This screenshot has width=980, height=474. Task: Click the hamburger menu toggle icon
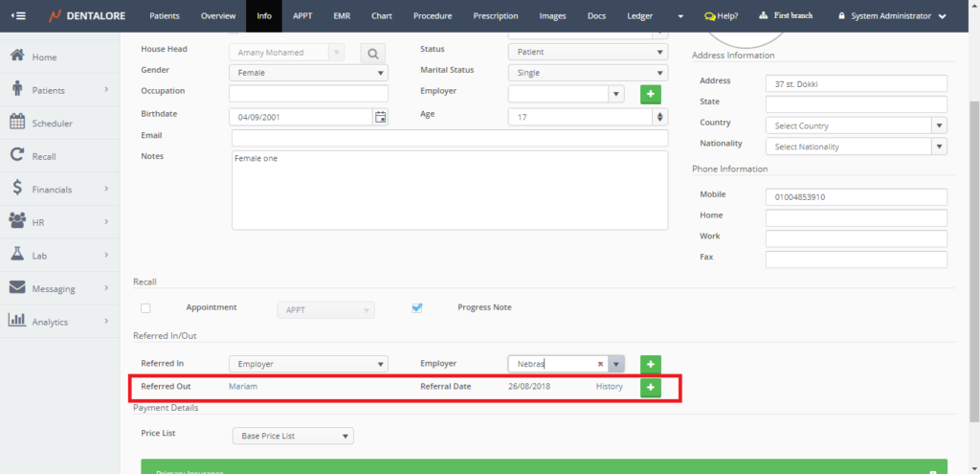click(x=18, y=15)
